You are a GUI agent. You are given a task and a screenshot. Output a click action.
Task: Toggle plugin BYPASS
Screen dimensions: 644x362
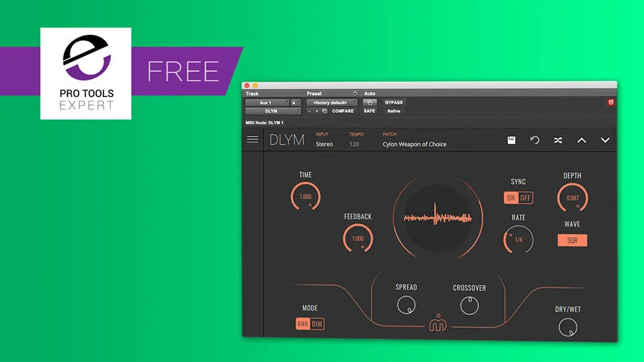[x=393, y=102]
